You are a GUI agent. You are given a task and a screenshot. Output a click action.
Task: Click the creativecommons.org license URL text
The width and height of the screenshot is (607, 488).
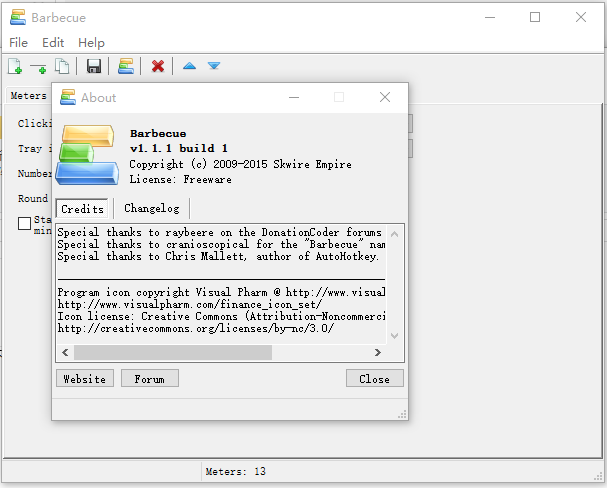[x=195, y=329]
